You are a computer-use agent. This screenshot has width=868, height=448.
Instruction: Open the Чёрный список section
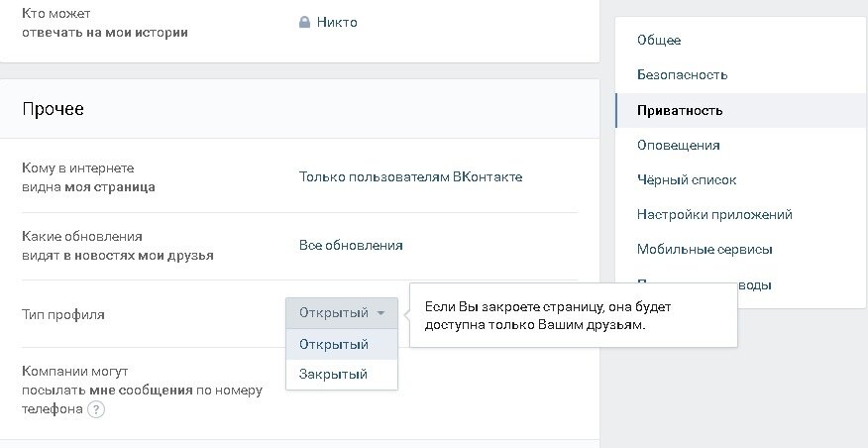coord(687,180)
